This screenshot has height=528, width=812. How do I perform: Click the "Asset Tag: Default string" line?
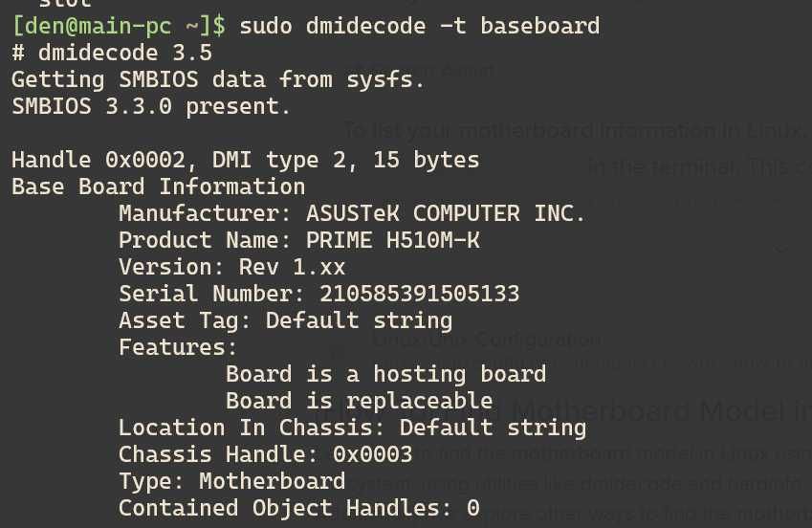point(285,320)
